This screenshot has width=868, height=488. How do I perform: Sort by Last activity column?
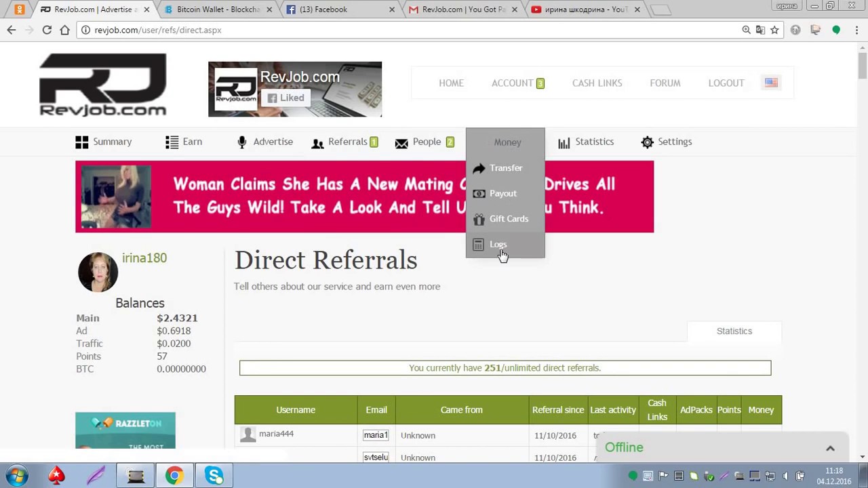tap(613, 410)
